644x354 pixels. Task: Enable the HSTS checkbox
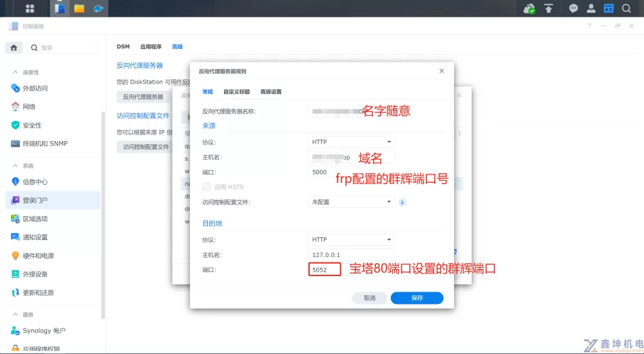(x=207, y=187)
